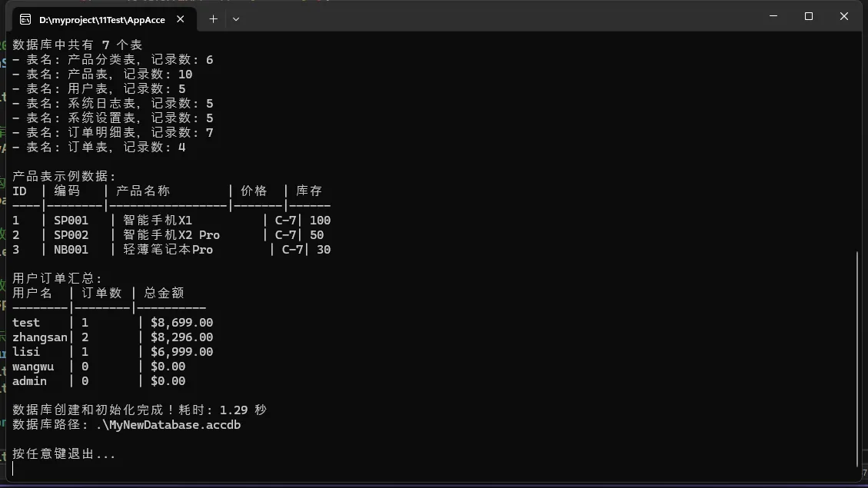Image resolution: width=868 pixels, height=488 pixels.
Task: Click the zhangsan username in order summary
Action: click(x=39, y=337)
